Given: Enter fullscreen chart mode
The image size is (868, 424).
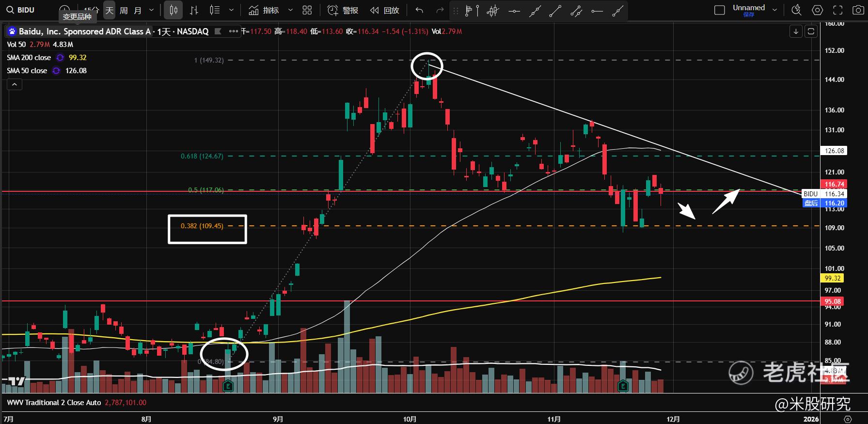Looking at the screenshot, I should pos(837,10).
